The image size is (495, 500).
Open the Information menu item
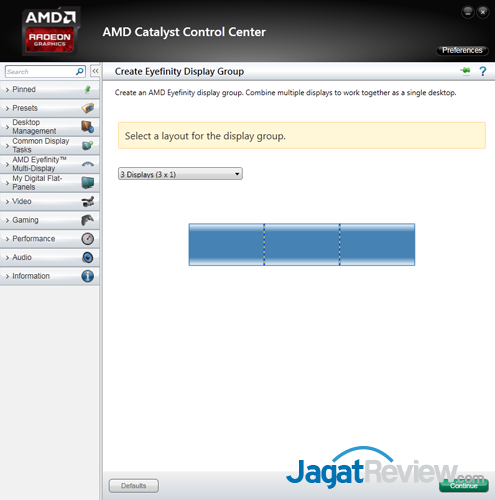[50, 276]
